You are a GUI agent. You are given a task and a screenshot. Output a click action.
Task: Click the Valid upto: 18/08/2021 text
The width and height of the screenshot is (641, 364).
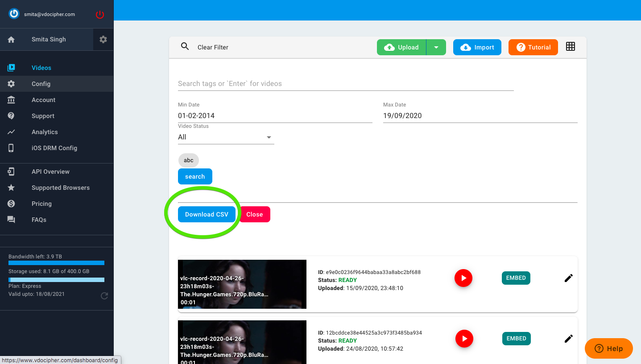tap(36, 294)
